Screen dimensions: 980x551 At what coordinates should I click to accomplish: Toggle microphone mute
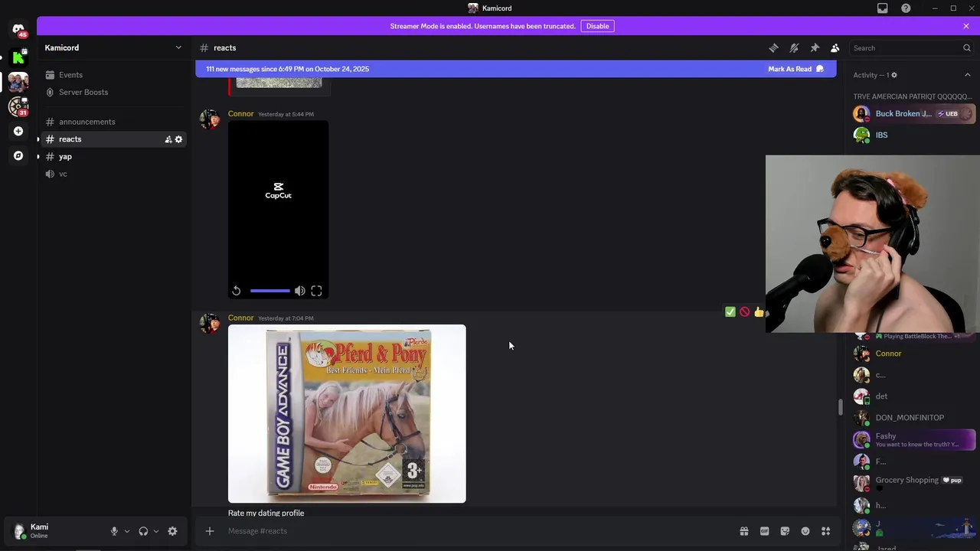[114, 531]
